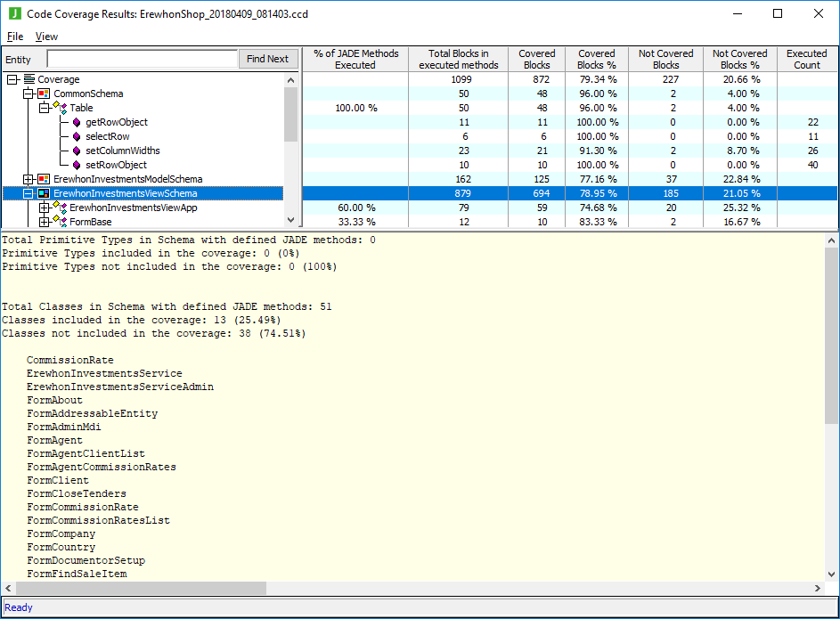Click the Ready status bar text
840x619 pixels.
point(18,607)
